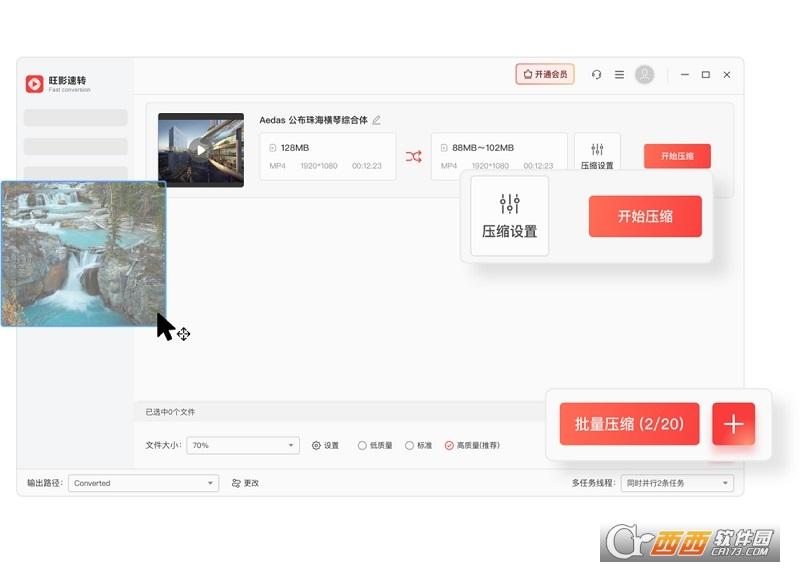Click the red shuffle conversion arrows icon
Viewport: 800px width, 572px height.
(413, 156)
